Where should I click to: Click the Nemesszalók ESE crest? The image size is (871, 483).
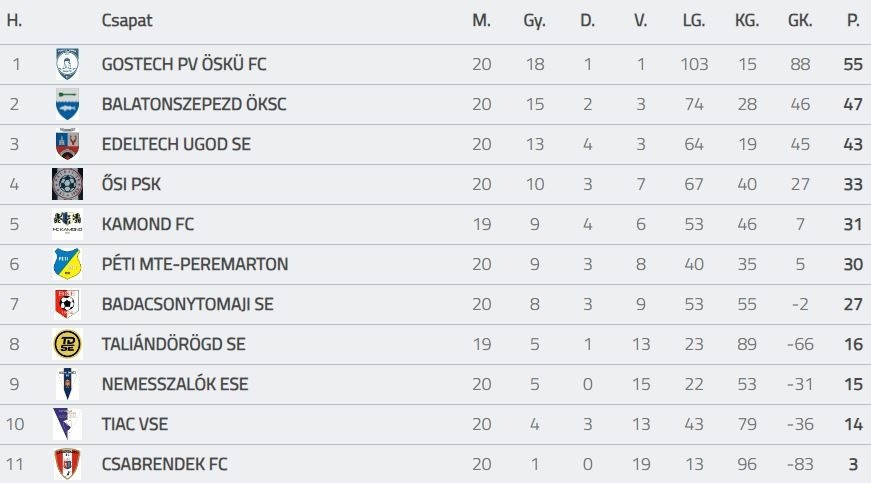coord(67,385)
